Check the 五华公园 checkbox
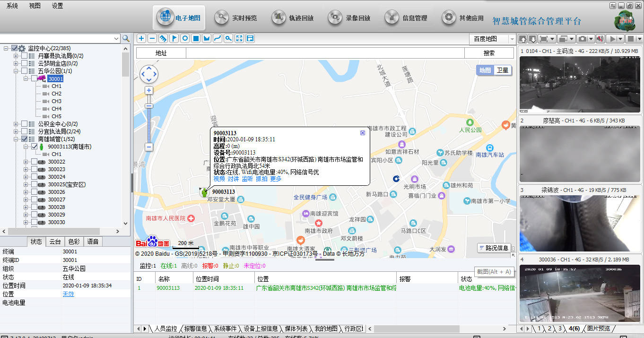This screenshot has height=338, width=644. [25, 71]
